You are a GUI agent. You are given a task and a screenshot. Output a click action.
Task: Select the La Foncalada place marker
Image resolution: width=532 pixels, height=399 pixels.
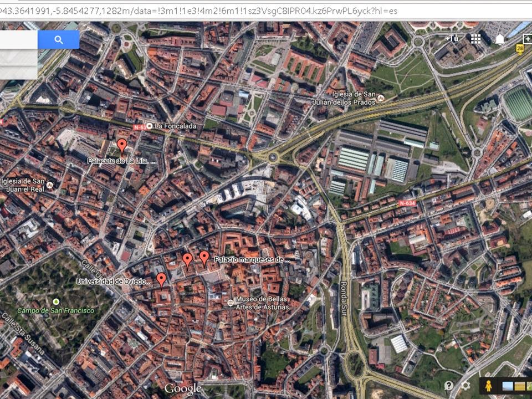(149, 126)
